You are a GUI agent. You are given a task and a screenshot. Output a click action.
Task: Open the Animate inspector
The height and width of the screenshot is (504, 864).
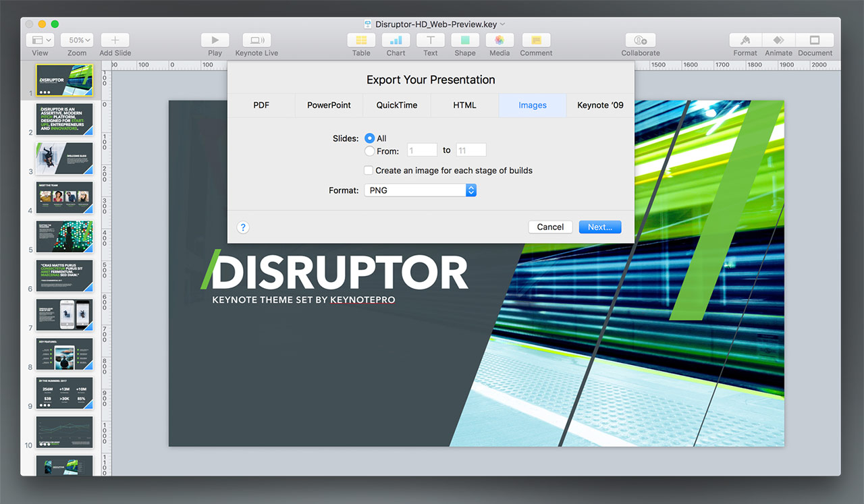[778, 40]
